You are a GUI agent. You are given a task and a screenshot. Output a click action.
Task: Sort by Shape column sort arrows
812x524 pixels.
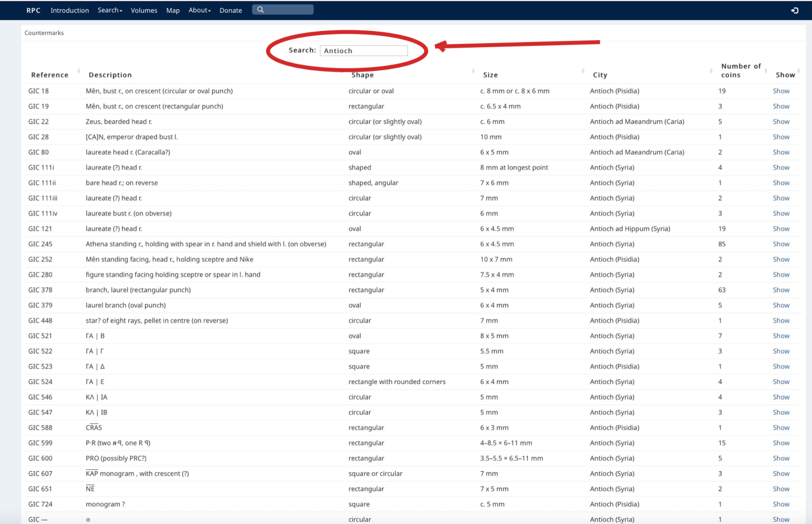pos(473,71)
